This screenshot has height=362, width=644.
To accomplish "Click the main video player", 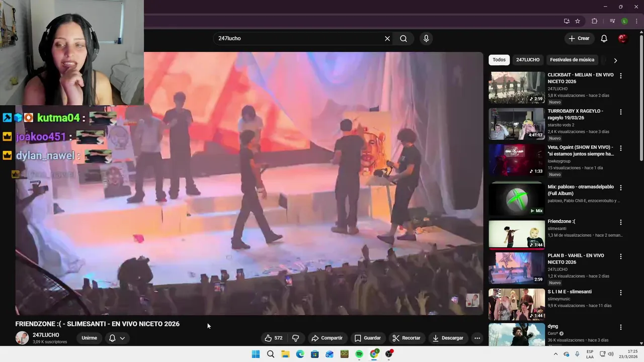I will pyautogui.click(x=249, y=184).
